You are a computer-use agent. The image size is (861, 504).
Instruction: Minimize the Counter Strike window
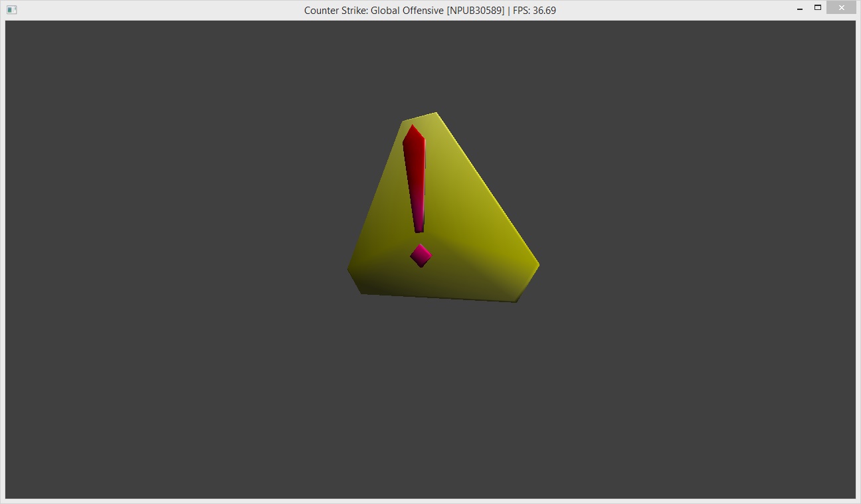tap(800, 9)
